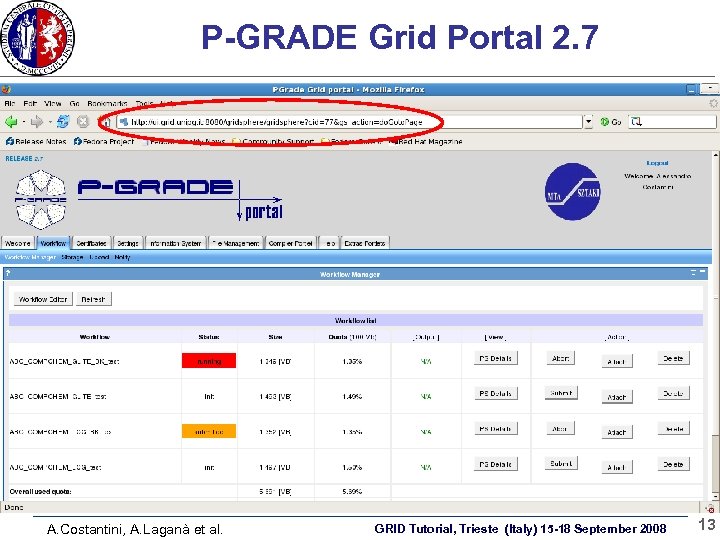Click the Forward arrow in Firefox toolbar

(36, 122)
